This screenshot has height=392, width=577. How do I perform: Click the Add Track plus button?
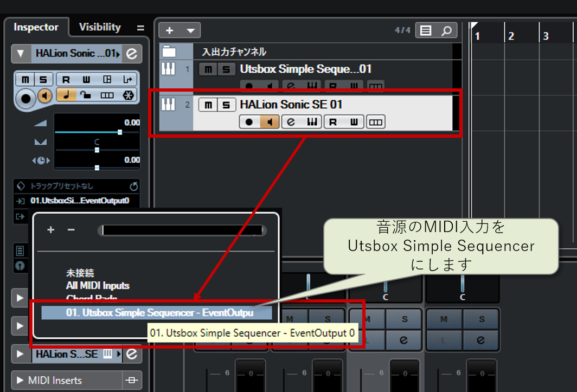pos(169,30)
